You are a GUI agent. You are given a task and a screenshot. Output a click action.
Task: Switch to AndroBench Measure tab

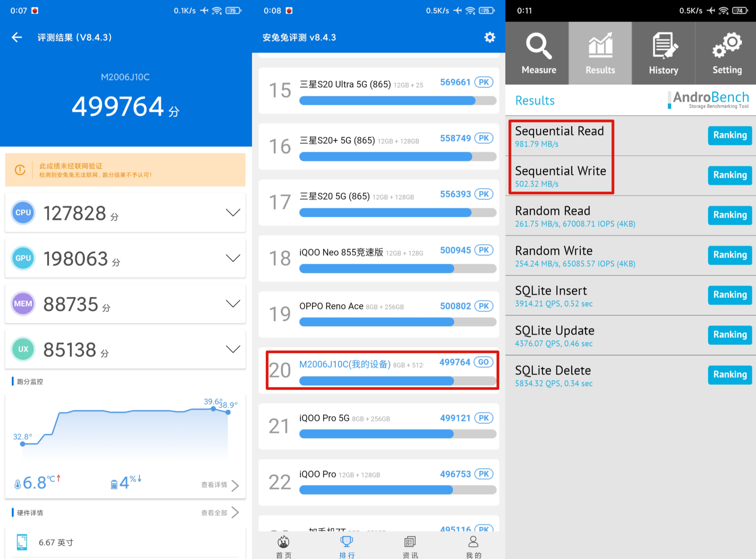pos(538,53)
